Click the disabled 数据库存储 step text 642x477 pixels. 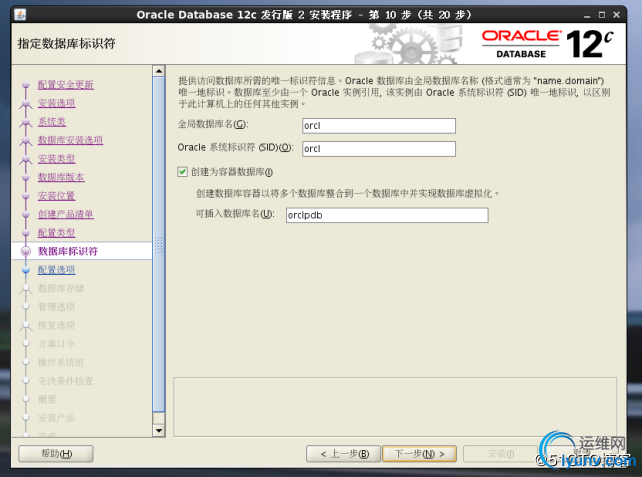point(61,288)
